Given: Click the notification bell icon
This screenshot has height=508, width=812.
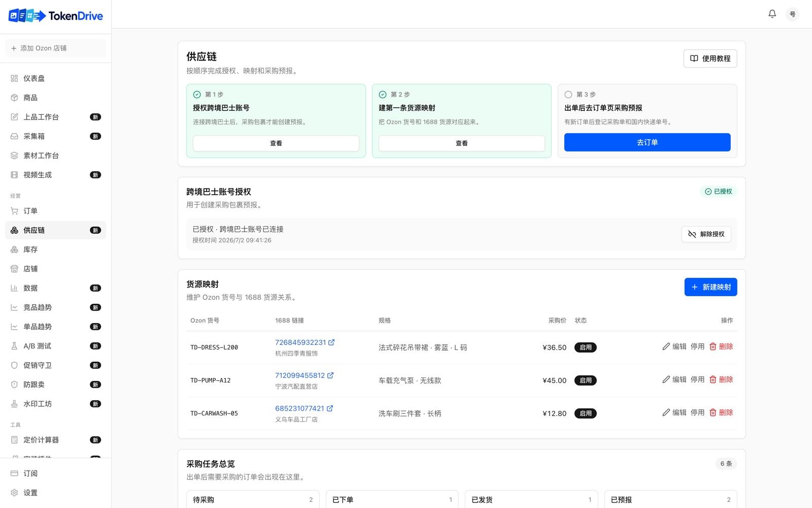Looking at the screenshot, I should (x=772, y=14).
